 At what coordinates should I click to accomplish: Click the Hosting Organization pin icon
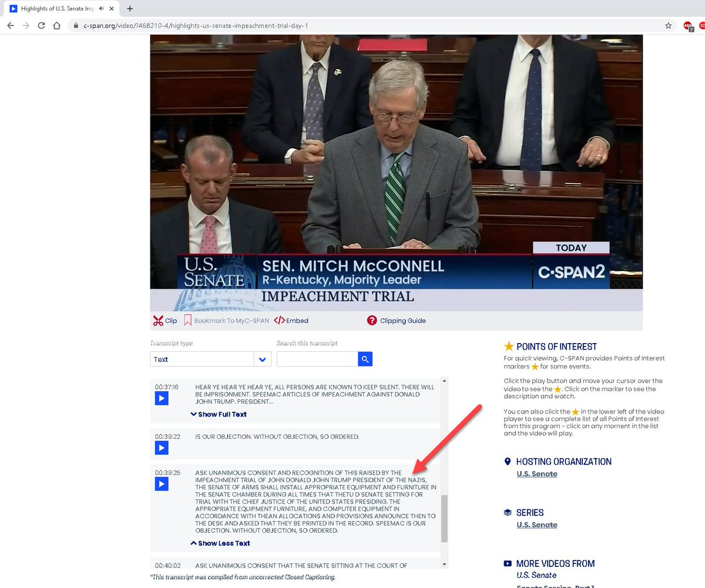click(508, 462)
